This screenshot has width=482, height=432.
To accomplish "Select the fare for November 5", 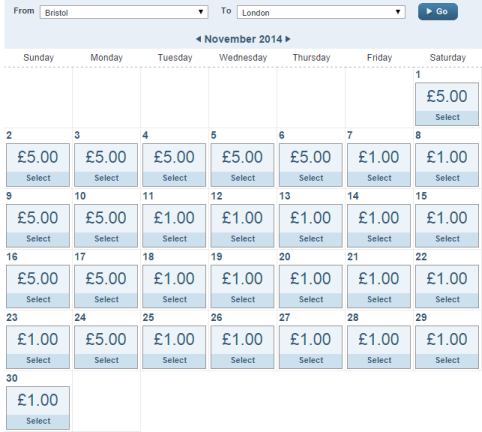I will [x=242, y=165].
